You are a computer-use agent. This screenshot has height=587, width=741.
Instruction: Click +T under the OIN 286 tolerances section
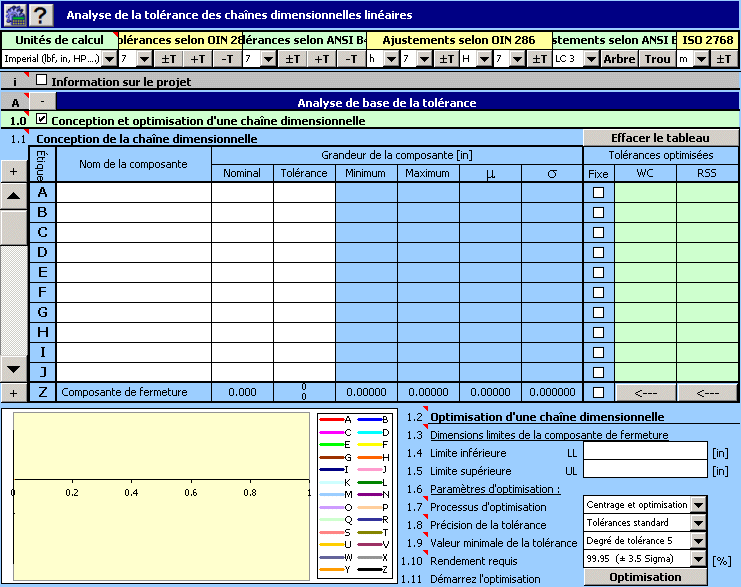point(198,59)
